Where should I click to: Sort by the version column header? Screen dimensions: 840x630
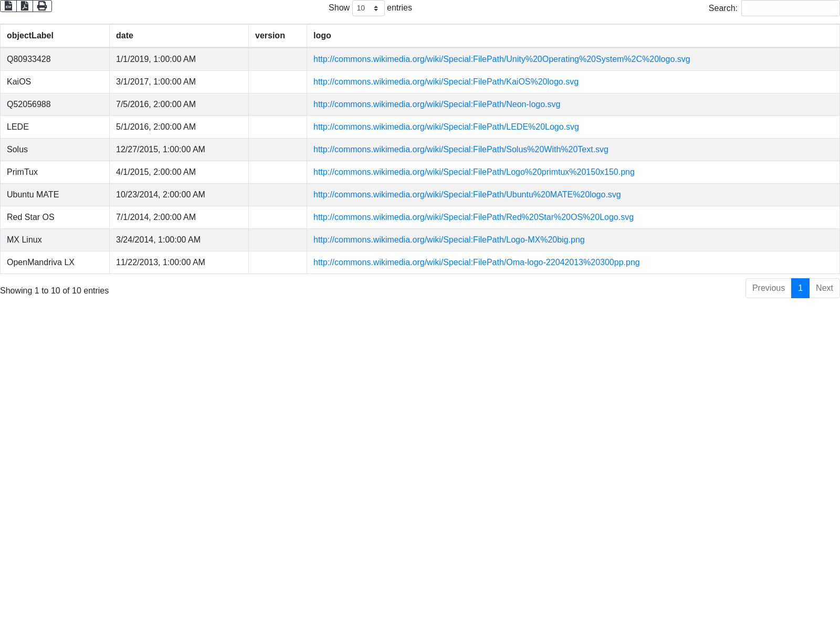[270, 36]
